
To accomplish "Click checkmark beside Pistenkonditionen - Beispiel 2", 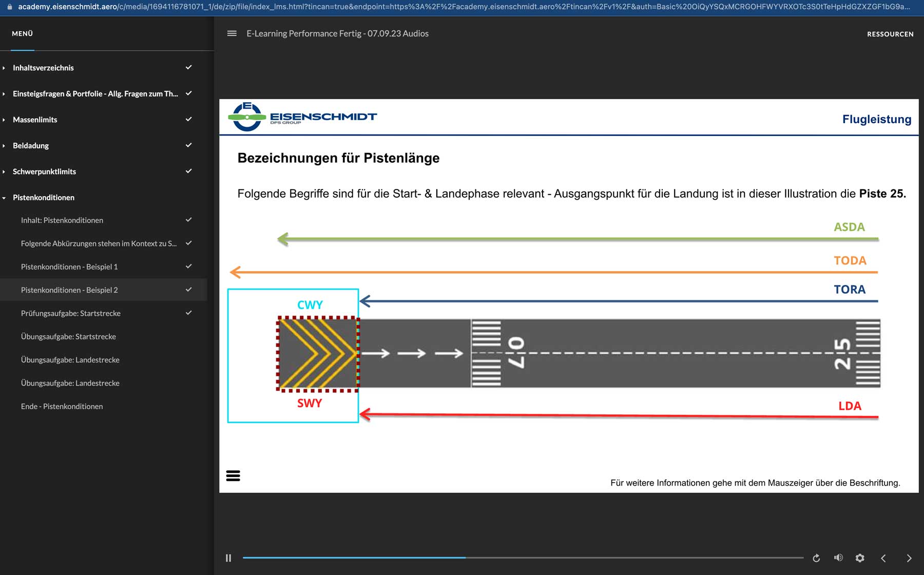I will click(188, 290).
